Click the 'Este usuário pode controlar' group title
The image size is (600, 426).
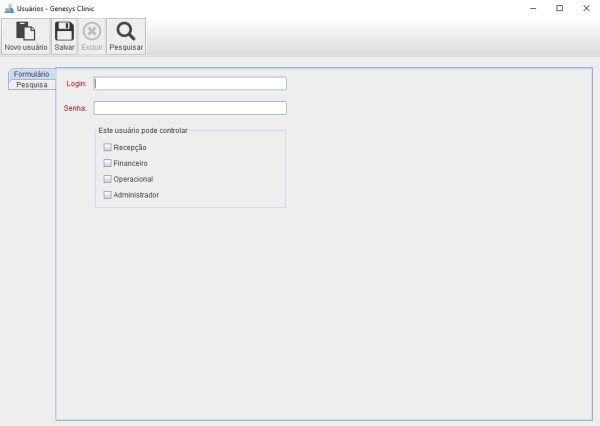(x=143, y=131)
